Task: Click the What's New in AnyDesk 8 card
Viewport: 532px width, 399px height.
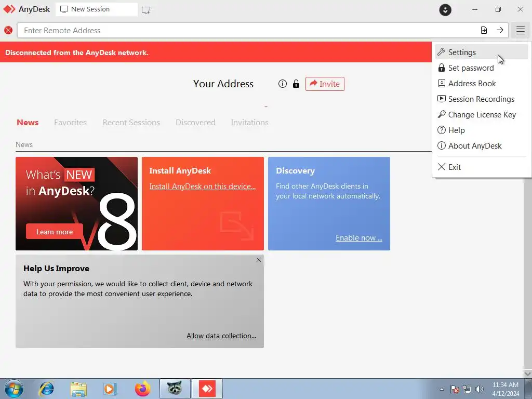Action: [x=77, y=204]
